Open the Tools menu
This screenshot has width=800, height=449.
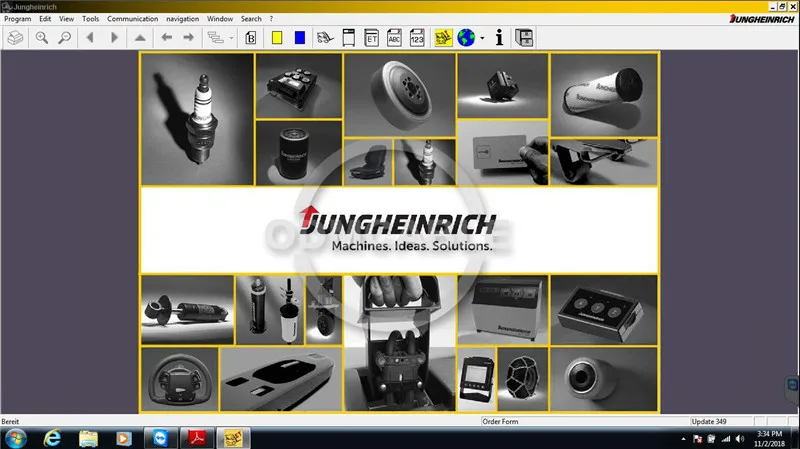coord(90,19)
